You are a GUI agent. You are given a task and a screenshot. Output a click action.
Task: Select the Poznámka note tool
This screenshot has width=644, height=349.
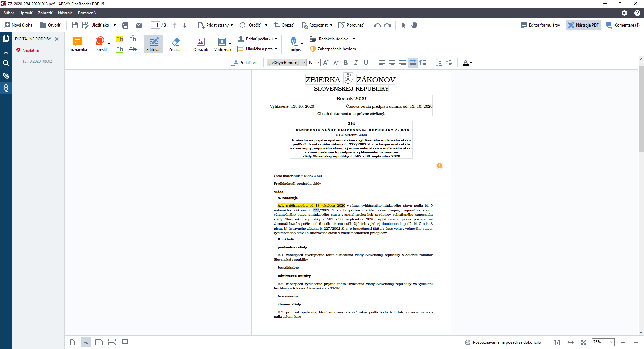click(x=77, y=44)
